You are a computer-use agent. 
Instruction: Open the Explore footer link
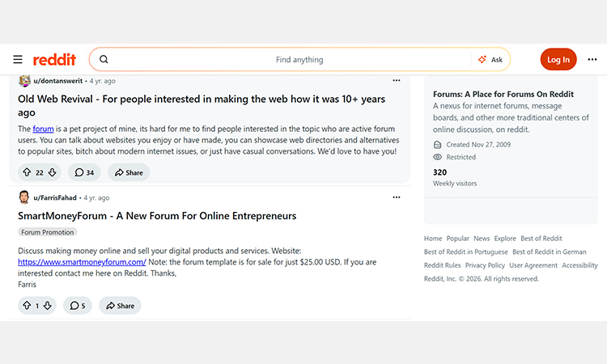(x=505, y=239)
